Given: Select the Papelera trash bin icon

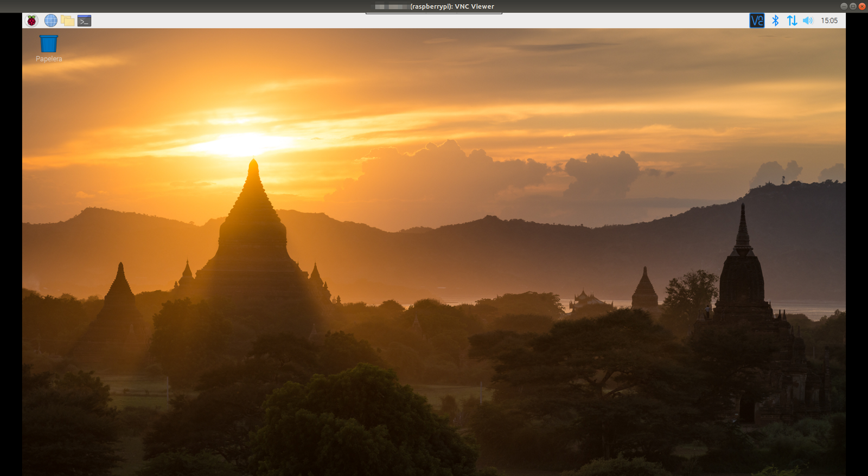Looking at the screenshot, I should pos(49,44).
